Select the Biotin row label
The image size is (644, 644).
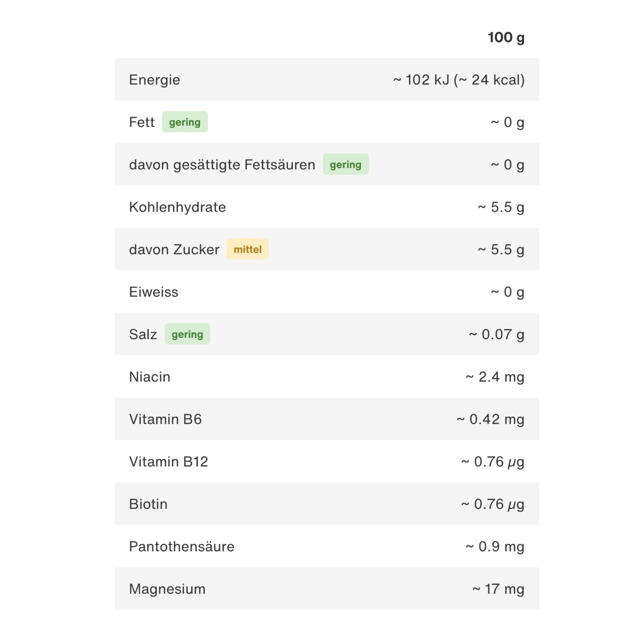[148, 504]
